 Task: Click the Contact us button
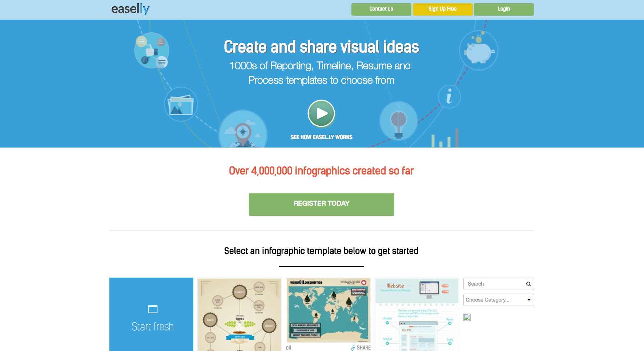(x=381, y=9)
